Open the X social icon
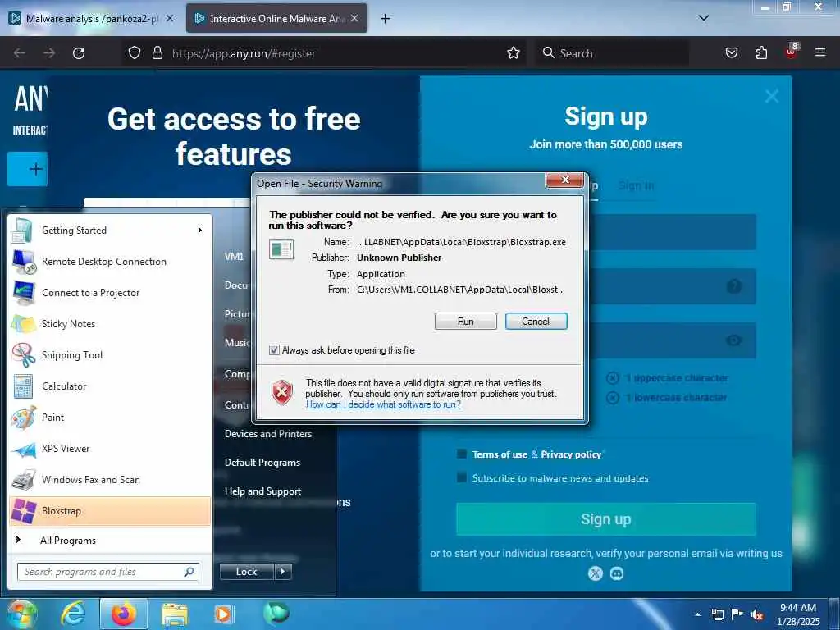Viewport: 840px width, 630px height. point(596,573)
